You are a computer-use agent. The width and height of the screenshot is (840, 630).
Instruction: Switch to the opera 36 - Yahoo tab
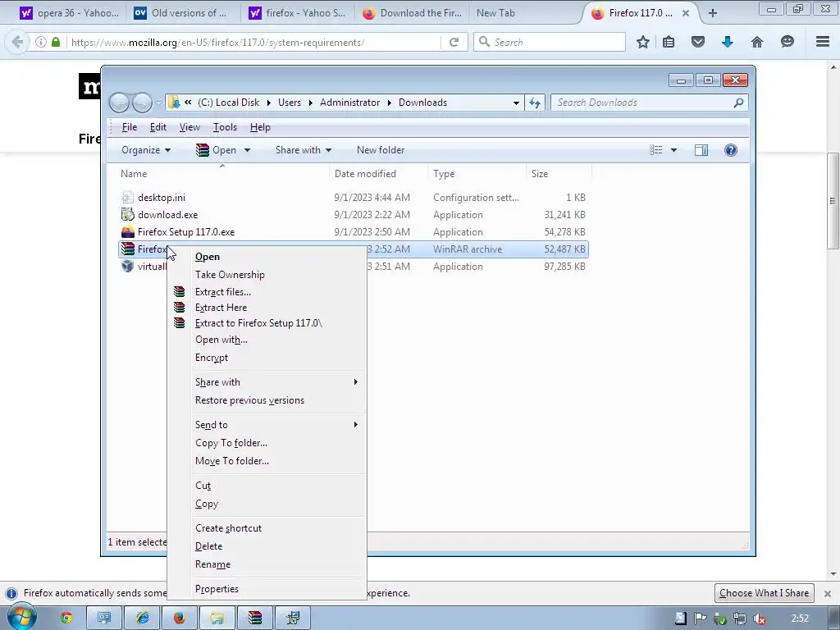[69, 13]
